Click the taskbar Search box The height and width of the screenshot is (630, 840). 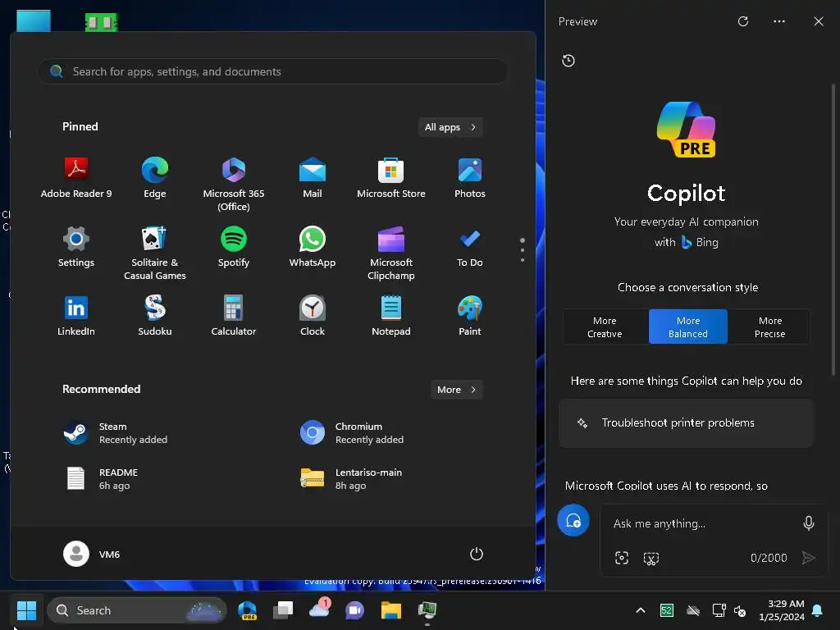137,610
